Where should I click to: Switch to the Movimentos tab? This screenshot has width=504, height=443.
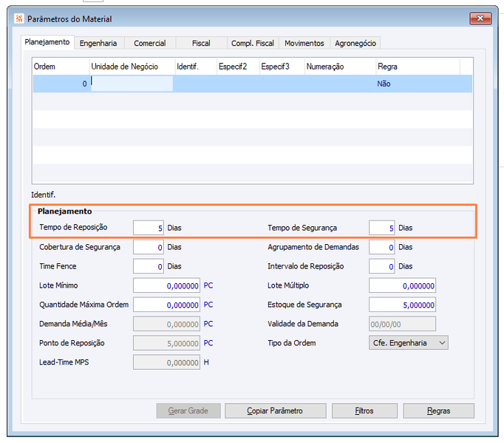(304, 43)
